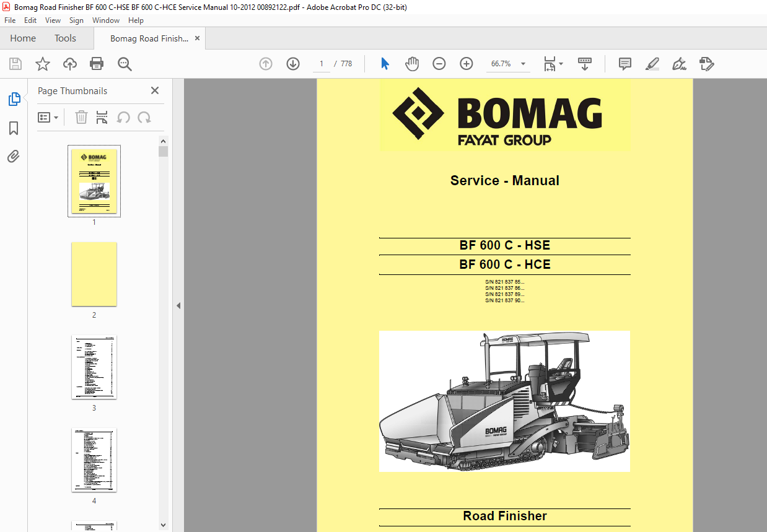Click the stamp tool icon

[x=707, y=64]
